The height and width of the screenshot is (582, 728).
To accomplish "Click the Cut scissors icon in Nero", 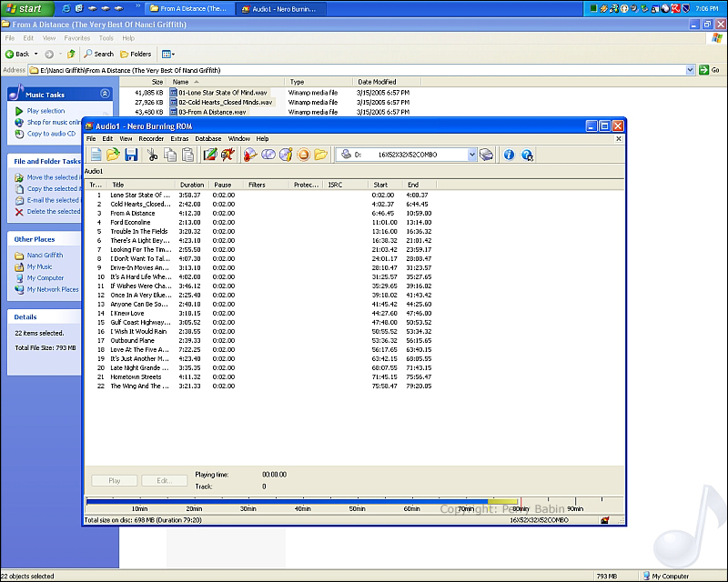I will coord(152,155).
